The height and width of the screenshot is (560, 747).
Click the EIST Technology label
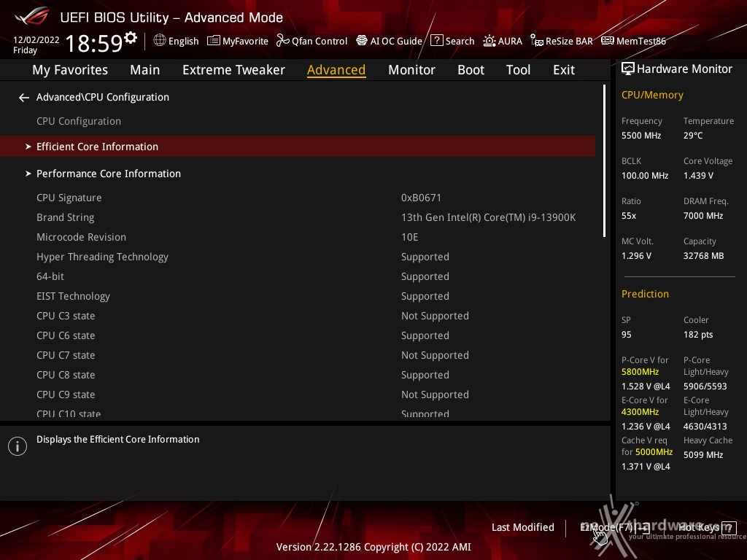tap(74, 296)
